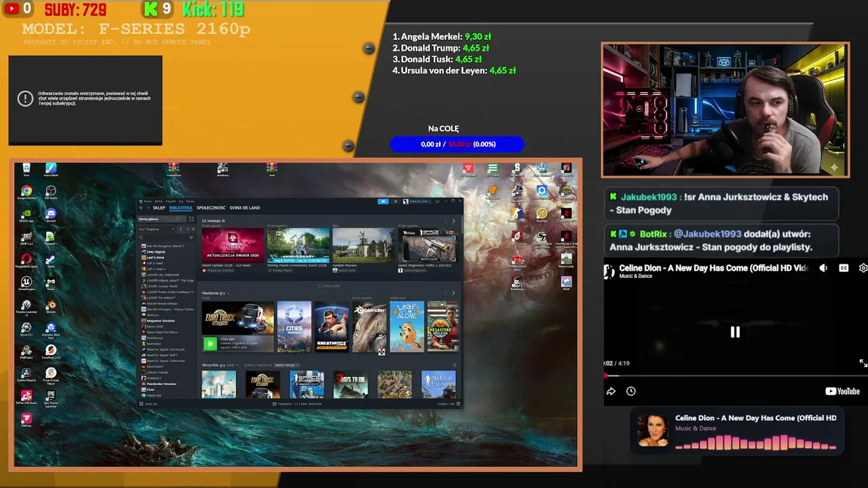Viewport: 868px width, 488px height.
Task: Select the Cities Skylines II cover
Action: tap(294, 327)
